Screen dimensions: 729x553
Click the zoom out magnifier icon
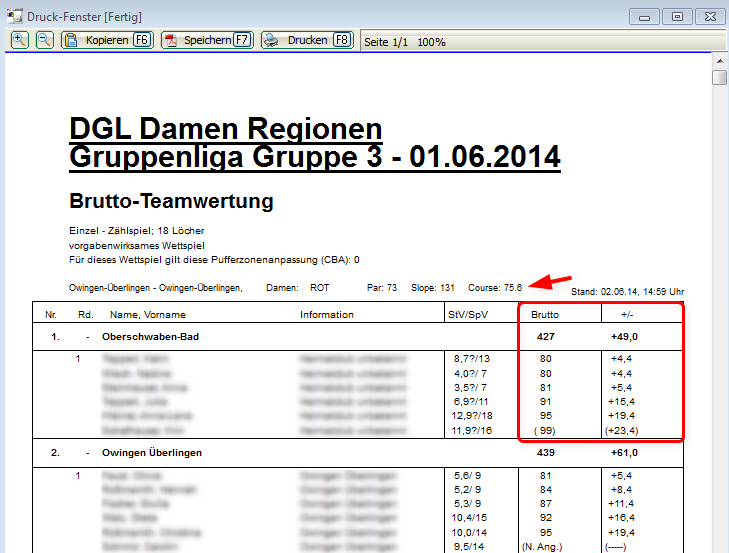[44, 40]
